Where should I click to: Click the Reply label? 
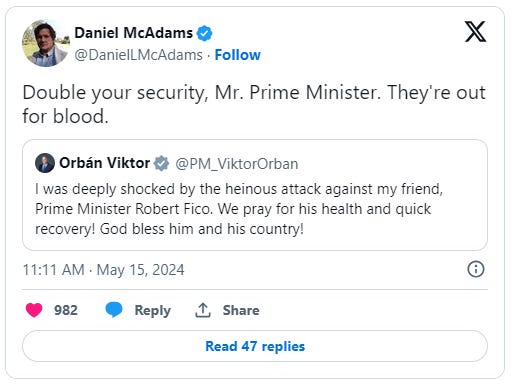coord(152,310)
